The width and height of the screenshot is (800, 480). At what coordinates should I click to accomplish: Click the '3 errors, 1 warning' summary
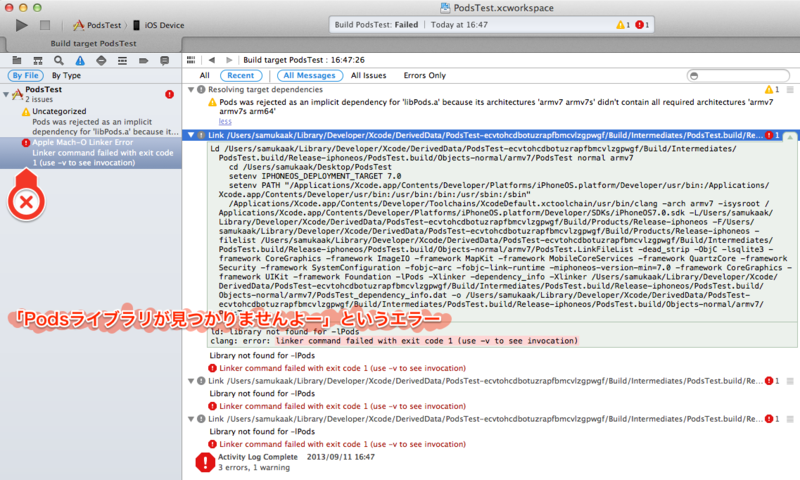click(x=254, y=468)
